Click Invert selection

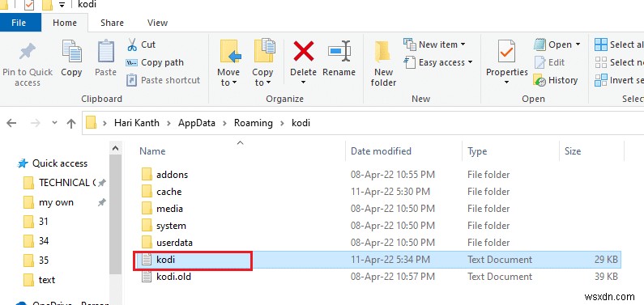pyautogui.click(x=619, y=80)
